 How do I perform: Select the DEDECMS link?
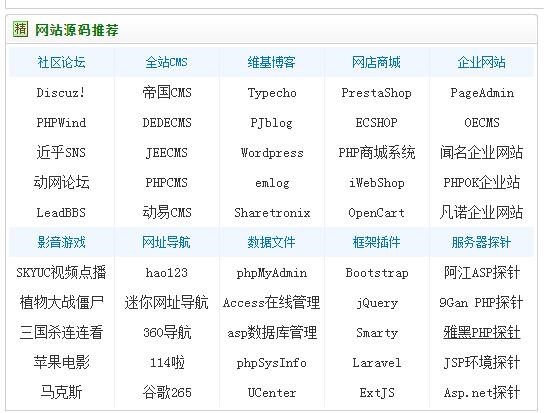tap(167, 123)
